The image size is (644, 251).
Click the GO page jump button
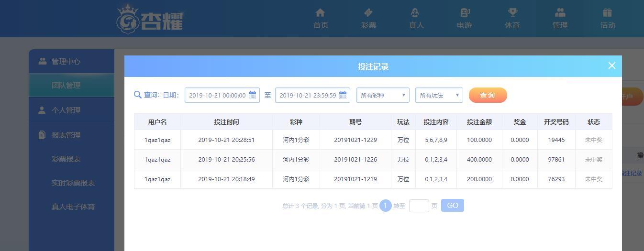click(453, 206)
